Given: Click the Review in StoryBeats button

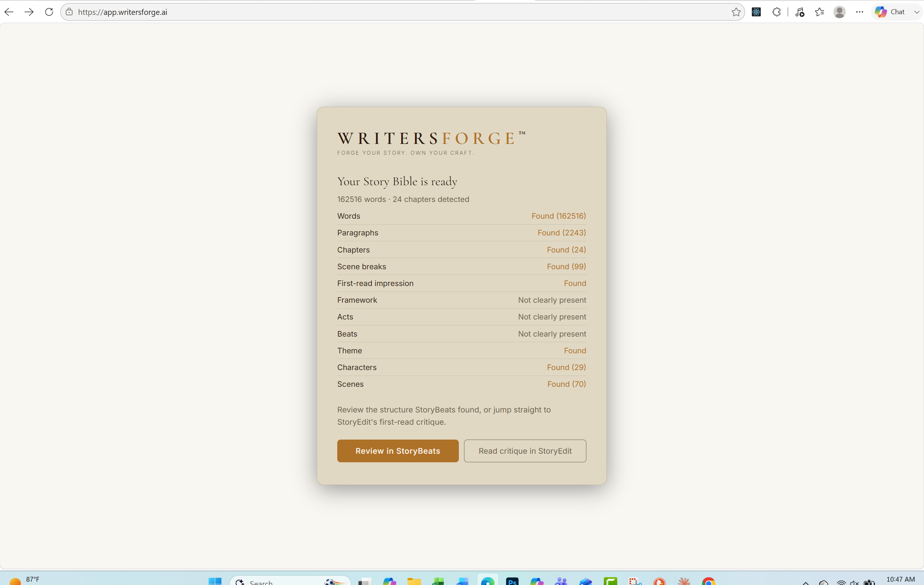Looking at the screenshot, I should click(398, 451).
